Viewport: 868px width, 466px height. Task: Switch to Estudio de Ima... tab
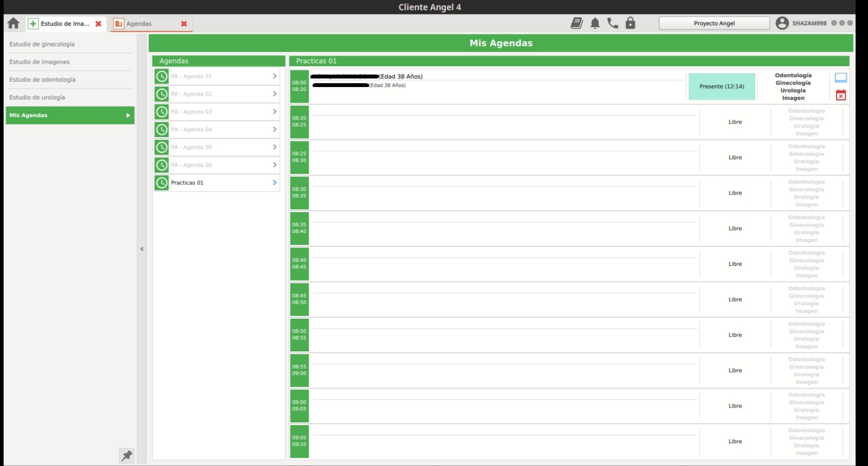tap(65, 23)
